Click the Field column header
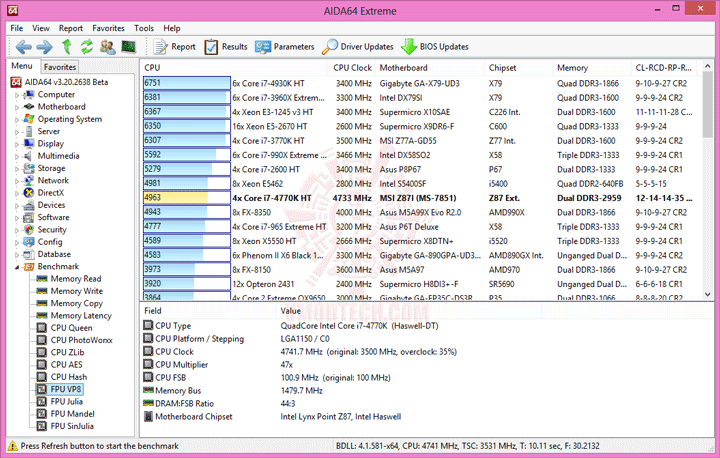Screen dimensions: 720x458 209,311
